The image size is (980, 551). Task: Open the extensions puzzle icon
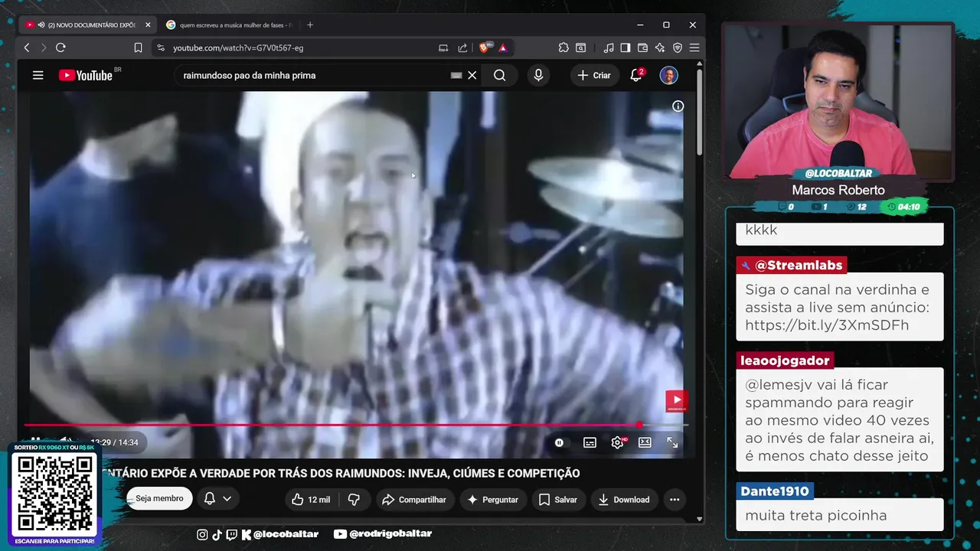(x=563, y=47)
